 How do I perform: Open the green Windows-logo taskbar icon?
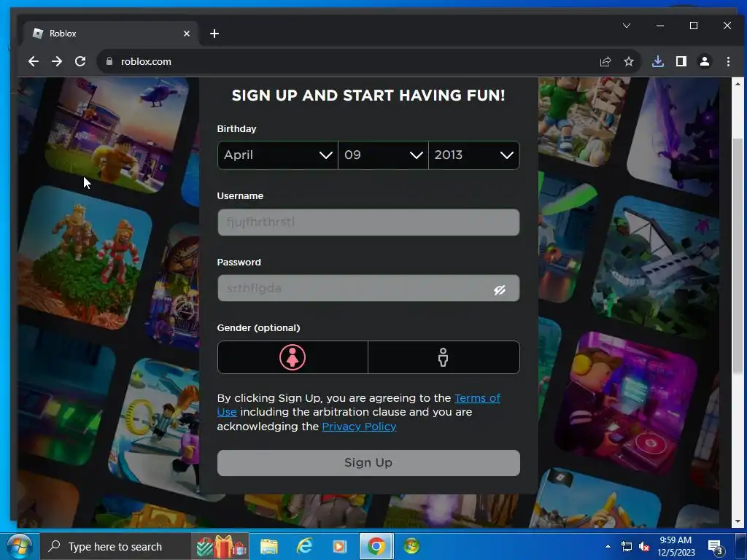(x=411, y=547)
